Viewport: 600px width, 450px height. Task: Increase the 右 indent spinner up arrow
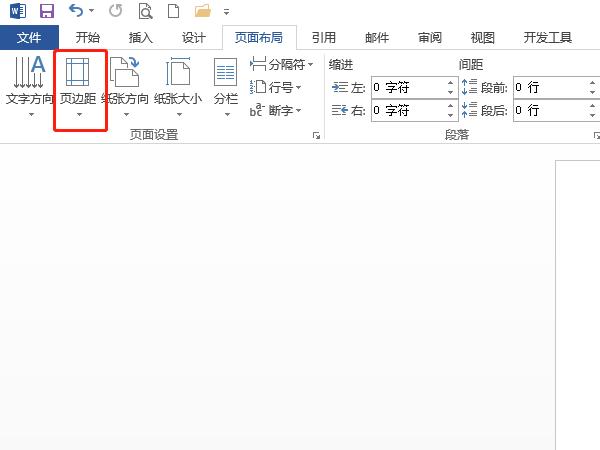point(450,105)
